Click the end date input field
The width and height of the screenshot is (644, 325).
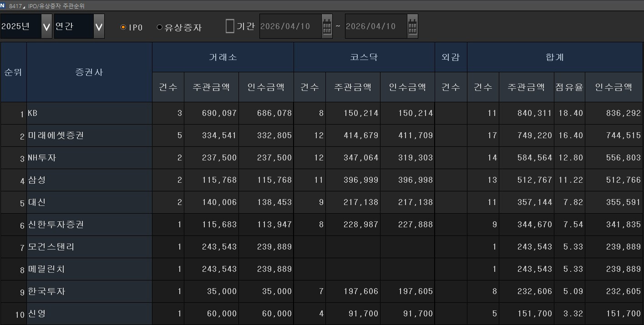[x=375, y=26]
